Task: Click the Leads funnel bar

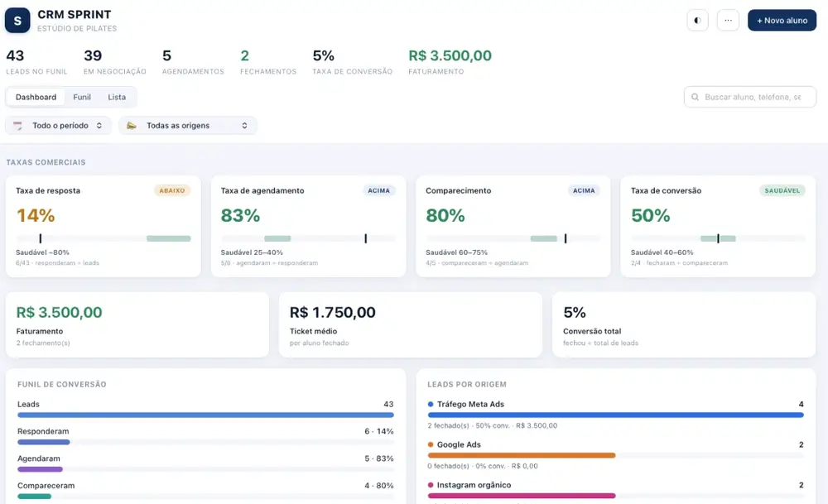Action: [205, 415]
